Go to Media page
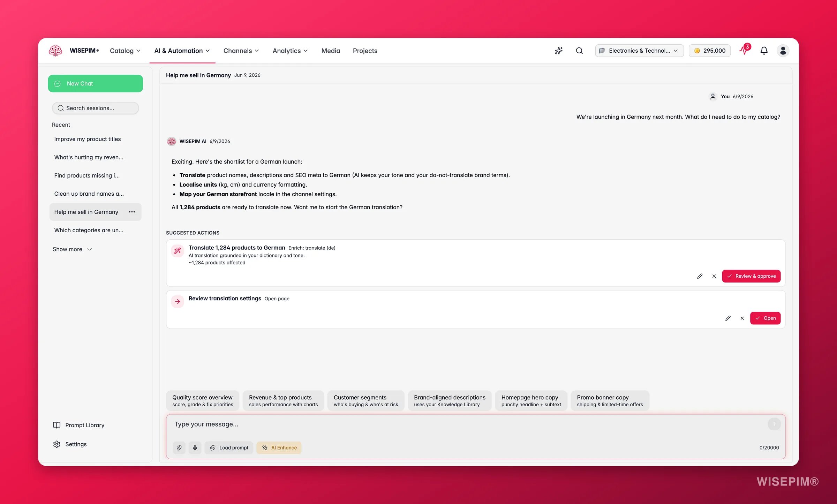Screen dimensions: 837x504 (331, 51)
